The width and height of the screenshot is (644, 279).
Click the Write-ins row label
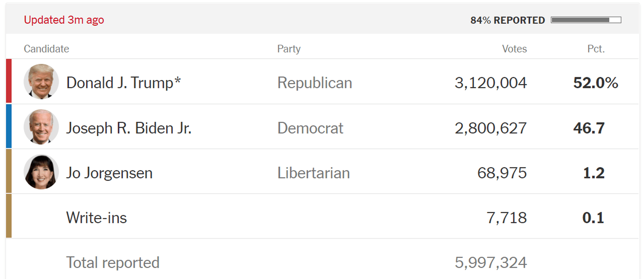pos(96,218)
